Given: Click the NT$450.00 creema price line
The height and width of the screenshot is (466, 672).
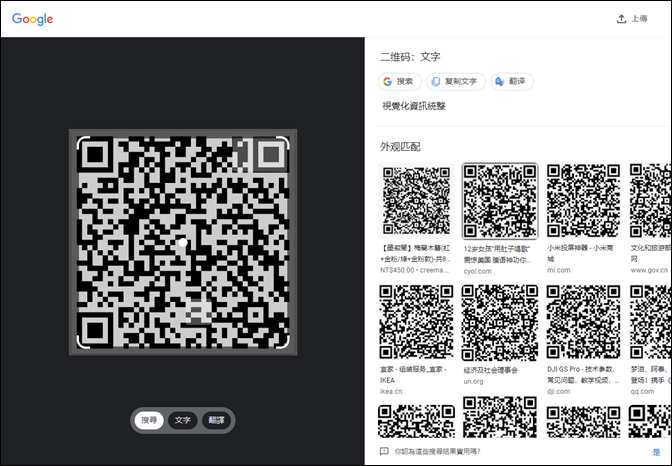Looking at the screenshot, I should pos(414,270).
